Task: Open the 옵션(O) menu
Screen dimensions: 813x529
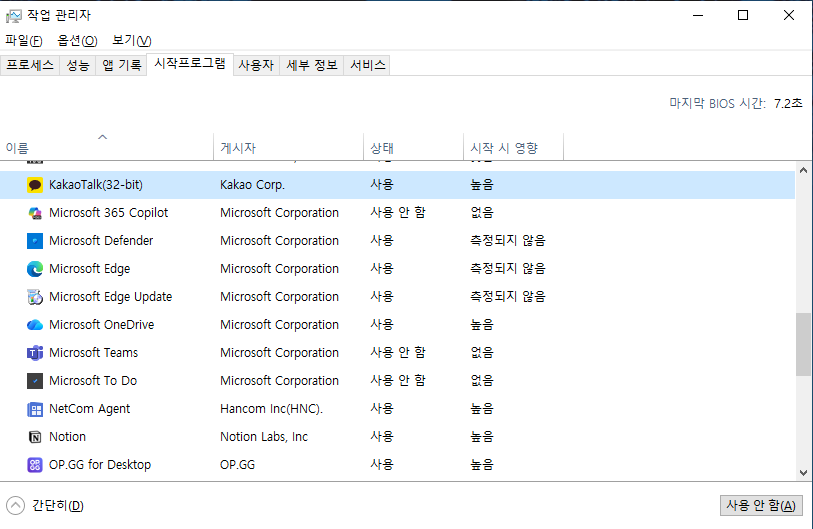Action: [77, 40]
